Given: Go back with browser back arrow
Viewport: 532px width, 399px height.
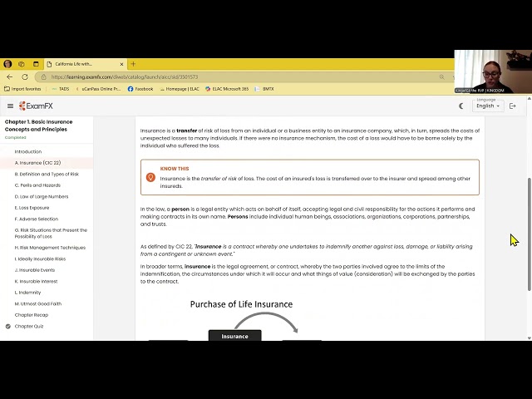Looking at the screenshot, I should pyautogui.click(x=9, y=77).
